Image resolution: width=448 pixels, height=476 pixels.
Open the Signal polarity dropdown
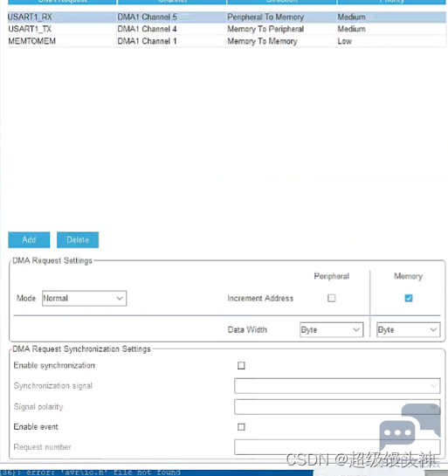[x=337, y=407]
